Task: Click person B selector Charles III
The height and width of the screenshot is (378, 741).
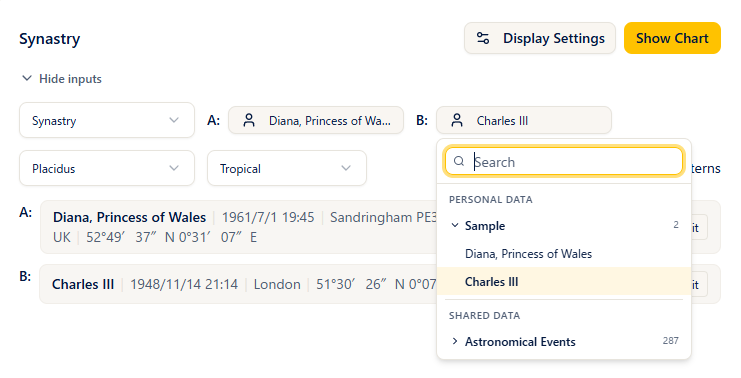Action: [x=524, y=120]
